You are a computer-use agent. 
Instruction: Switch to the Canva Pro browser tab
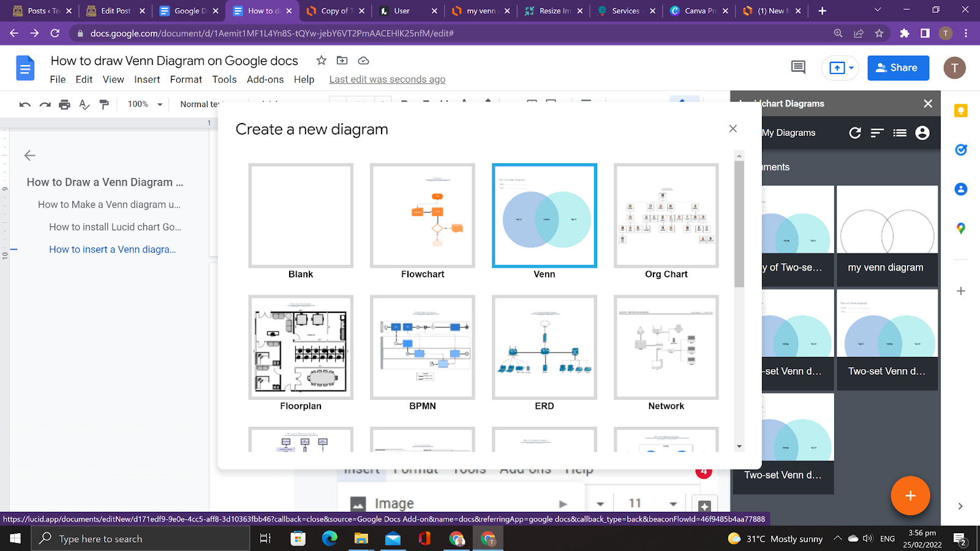tap(700, 10)
